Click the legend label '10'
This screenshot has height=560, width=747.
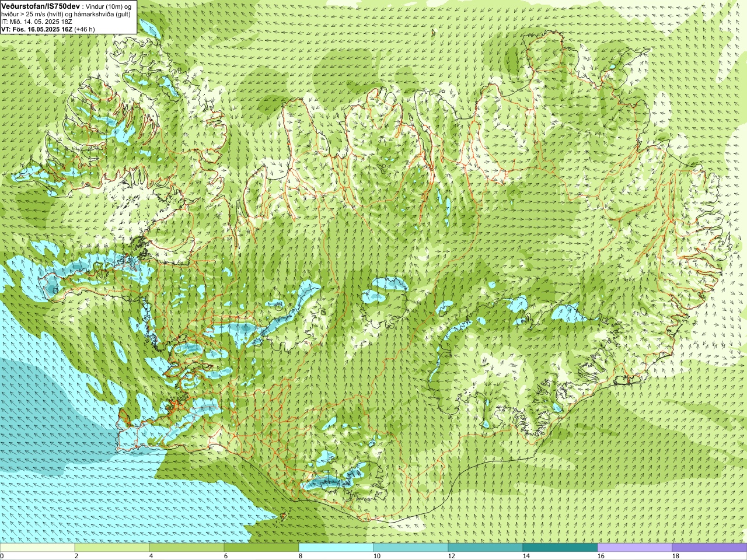(376, 556)
